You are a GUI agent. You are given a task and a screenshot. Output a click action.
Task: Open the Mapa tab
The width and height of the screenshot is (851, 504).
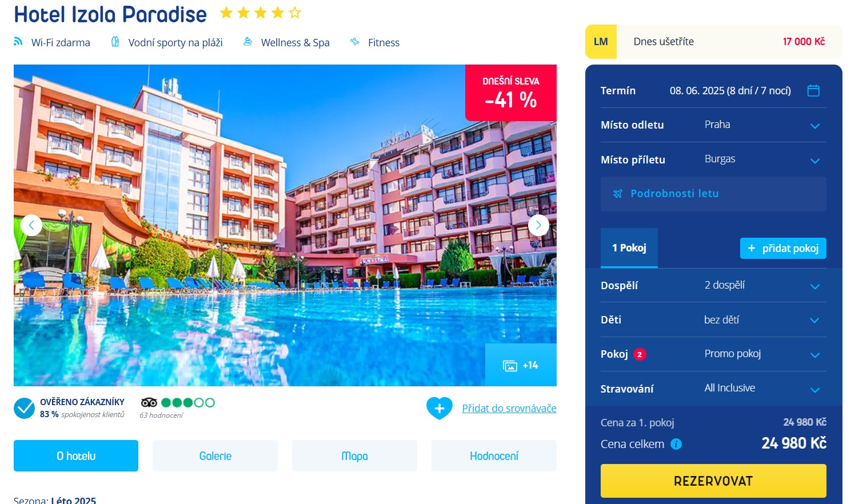(x=355, y=456)
